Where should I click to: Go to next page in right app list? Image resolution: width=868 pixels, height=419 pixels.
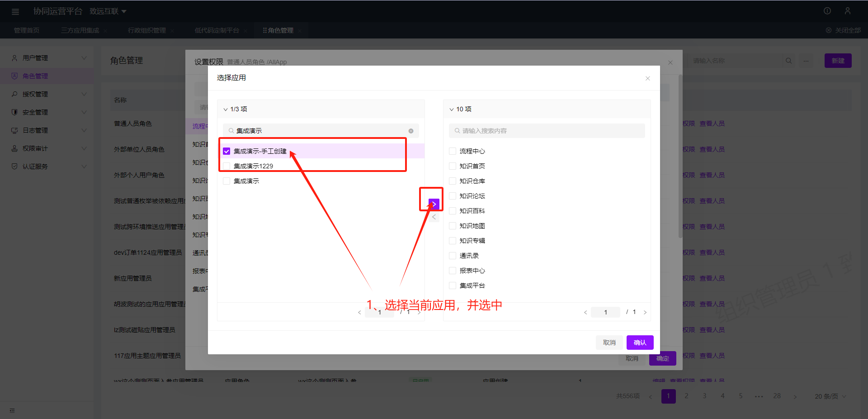point(645,312)
